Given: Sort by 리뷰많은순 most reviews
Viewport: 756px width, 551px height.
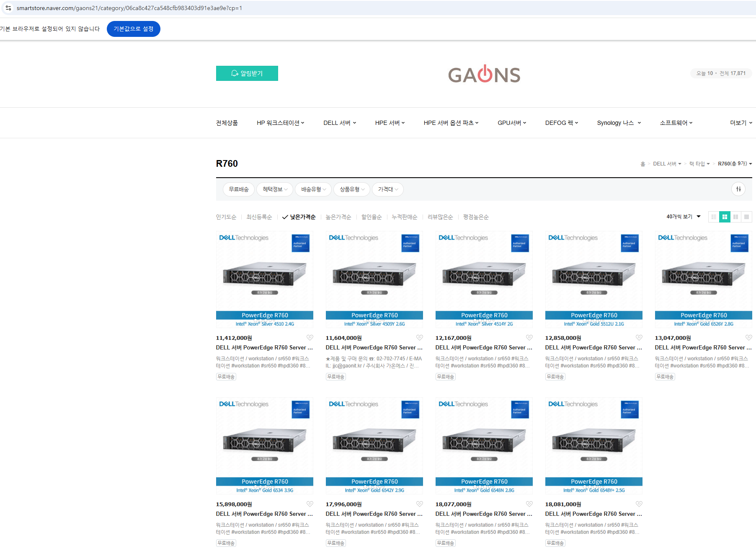Looking at the screenshot, I should click(x=440, y=217).
